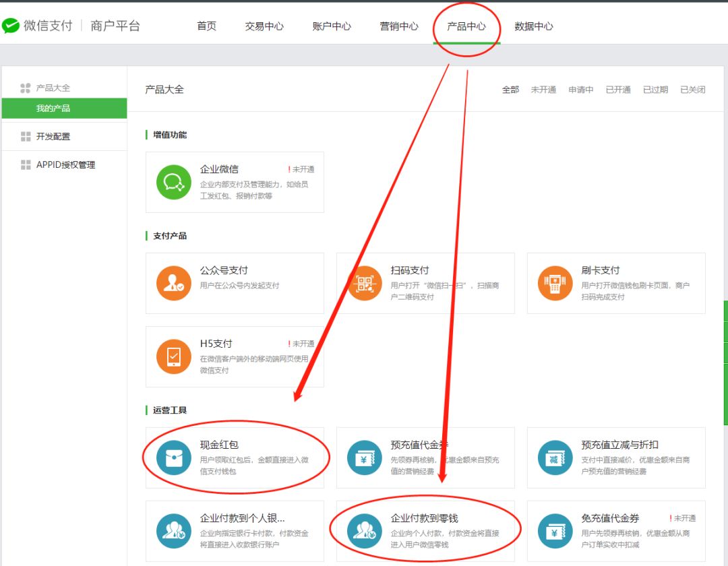Click the 增值功能 section heading
Image resolution: width=728 pixels, height=566 pixels.
coord(170,135)
